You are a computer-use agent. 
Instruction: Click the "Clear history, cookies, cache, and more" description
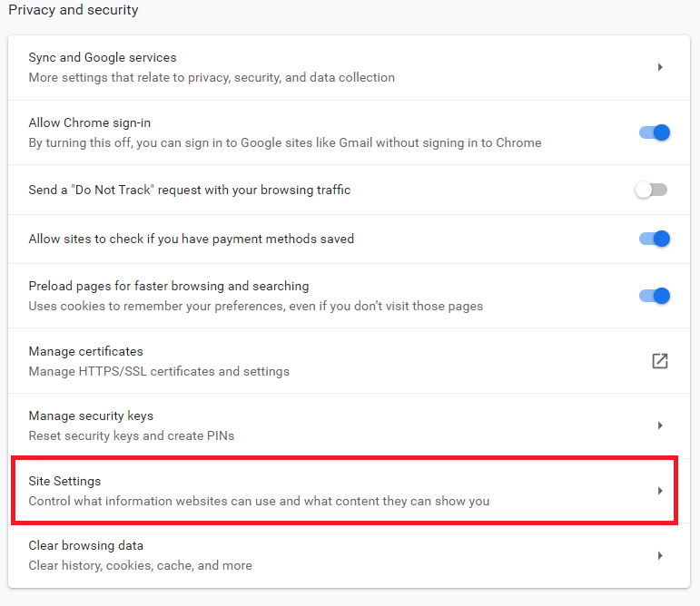coord(140,565)
